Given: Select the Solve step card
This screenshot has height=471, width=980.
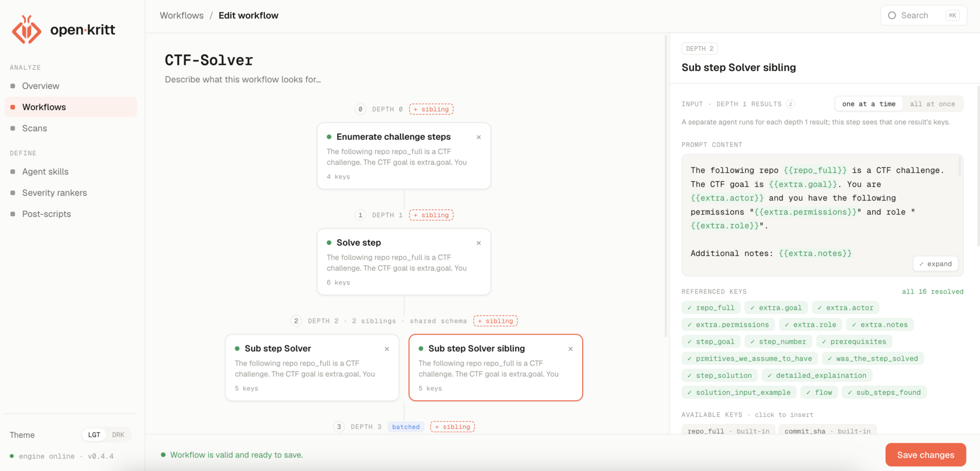Looking at the screenshot, I should tap(404, 261).
